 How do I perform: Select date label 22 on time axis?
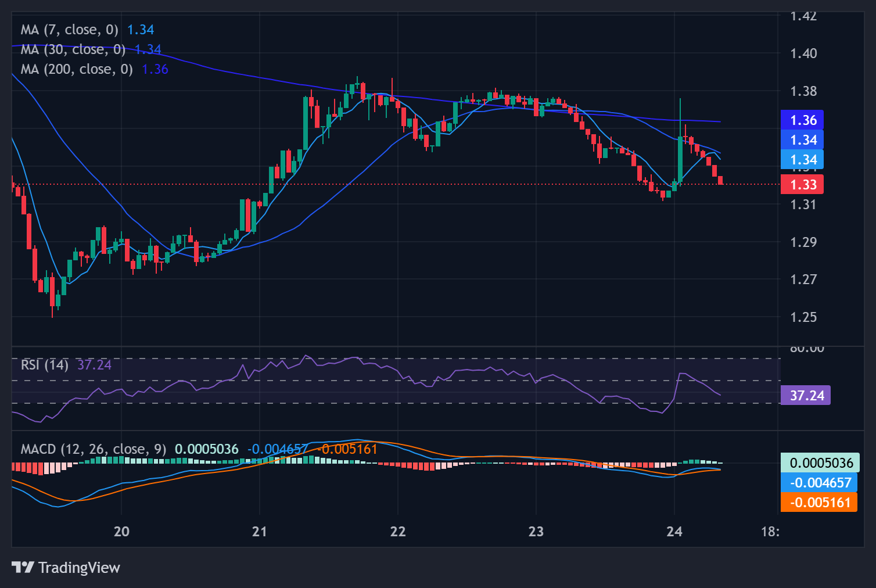(x=398, y=531)
